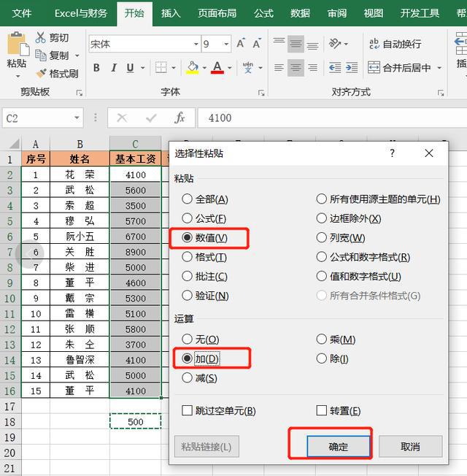This screenshot has height=476, width=467.
Task: Click the 取消 button
Action: pos(410,446)
